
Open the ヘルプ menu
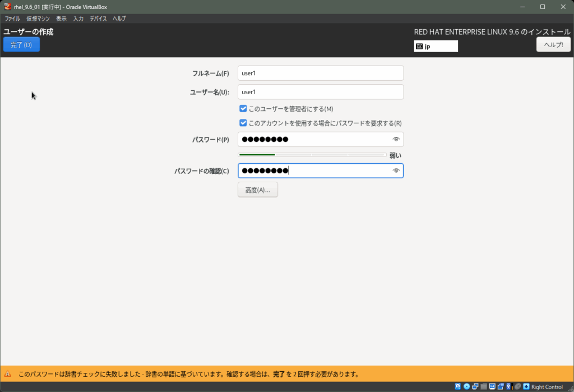[119, 19]
